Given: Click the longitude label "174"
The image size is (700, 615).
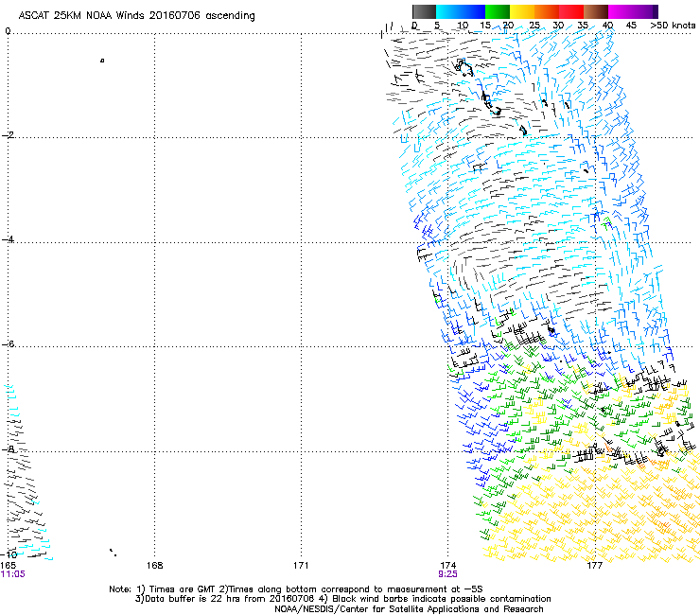Looking at the screenshot, I should (447, 566).
